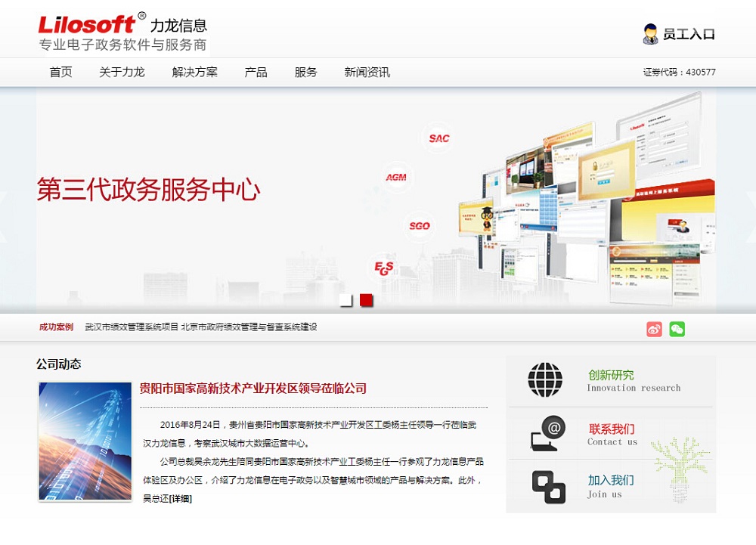Click the EGS product bubble icon
756x545 pixels.
tap(384, 268)
